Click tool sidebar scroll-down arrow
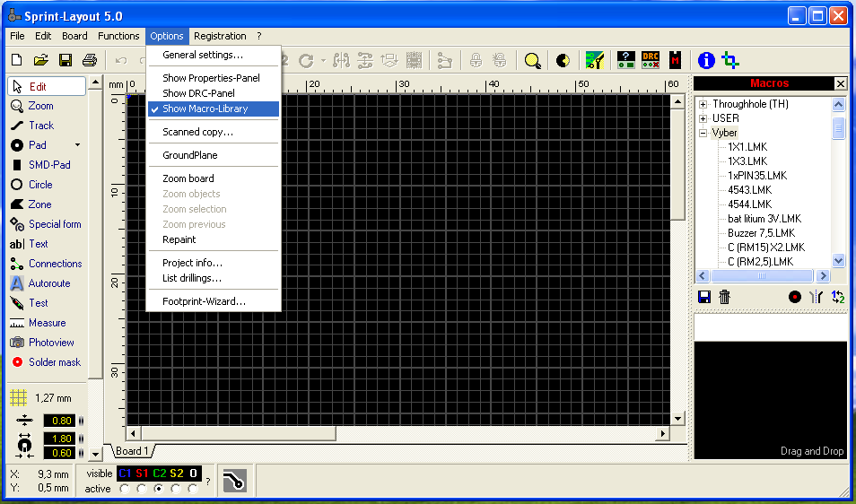Viewport: 856px width, 504px height. 95,453
